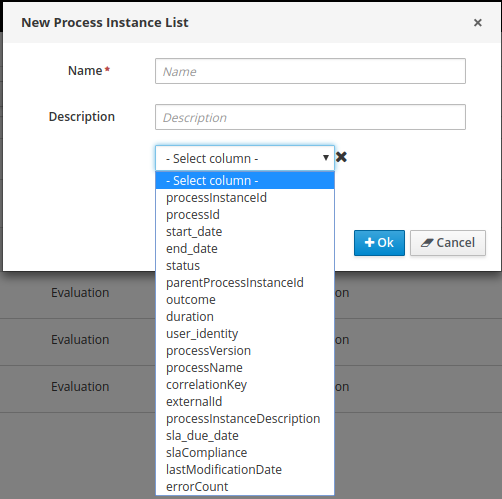Choose sla_due_date column option

(x=245, y=436)
